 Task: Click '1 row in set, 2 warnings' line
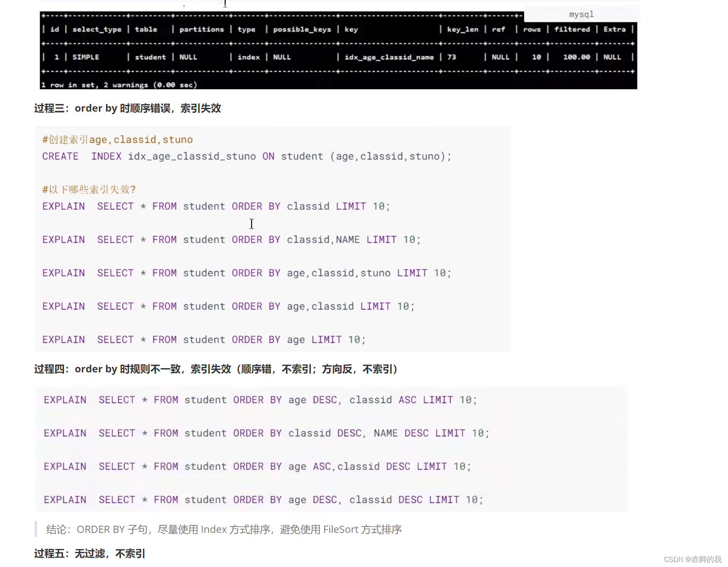pos(119,85)
